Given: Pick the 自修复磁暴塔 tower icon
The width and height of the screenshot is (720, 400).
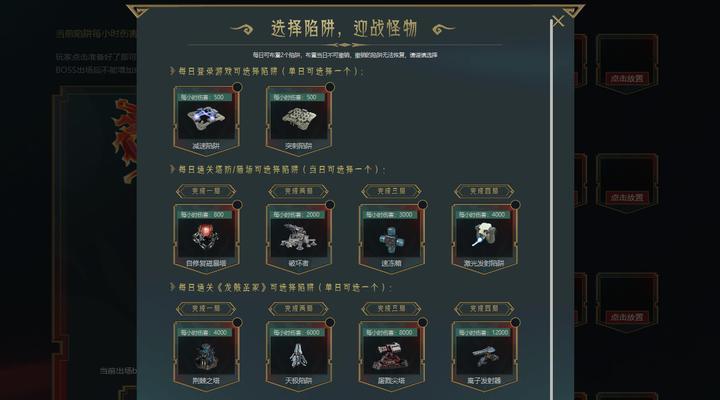Looking at the screenshot, I should pyautogui.click(x=206, y=237).
